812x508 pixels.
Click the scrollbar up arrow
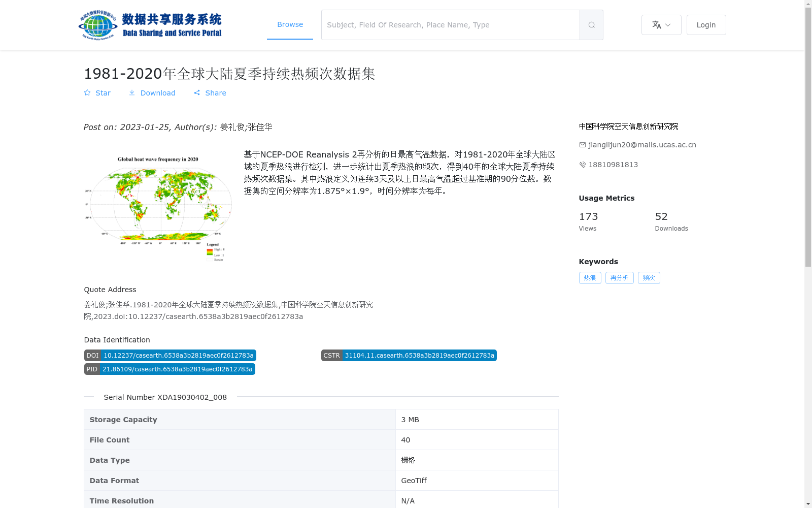(808, 4)
